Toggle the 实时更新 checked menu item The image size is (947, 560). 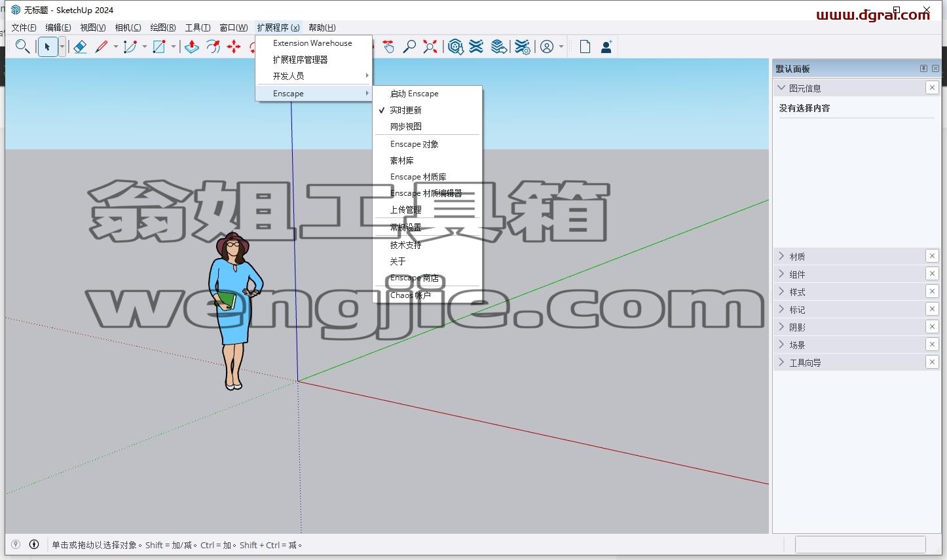[427, 110]
